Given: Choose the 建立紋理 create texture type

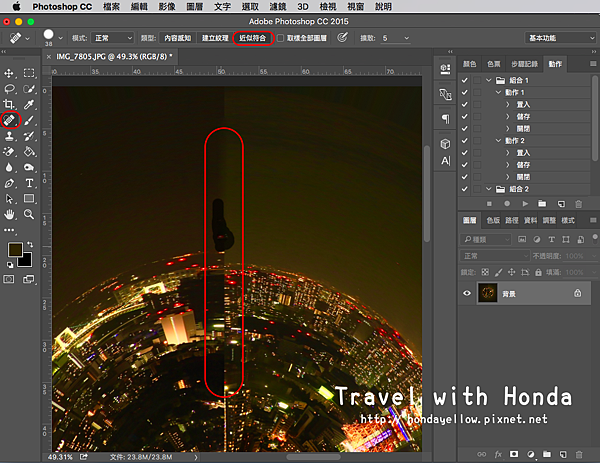Looking at the screenshot, I should pyautogui.click(x=215, y=38).
